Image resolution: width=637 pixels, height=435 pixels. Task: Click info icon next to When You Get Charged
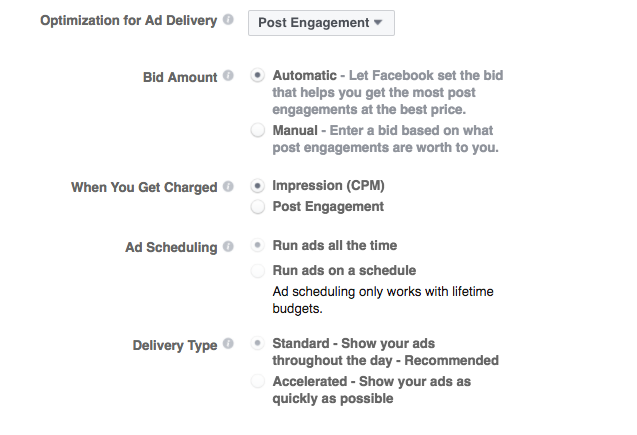[x=229, y=186]
